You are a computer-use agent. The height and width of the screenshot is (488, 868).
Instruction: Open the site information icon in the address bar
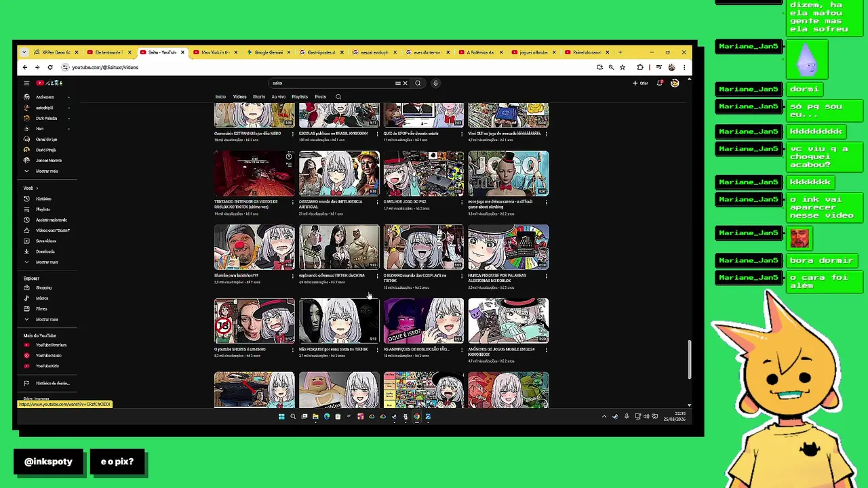click(x=65, y=67)
